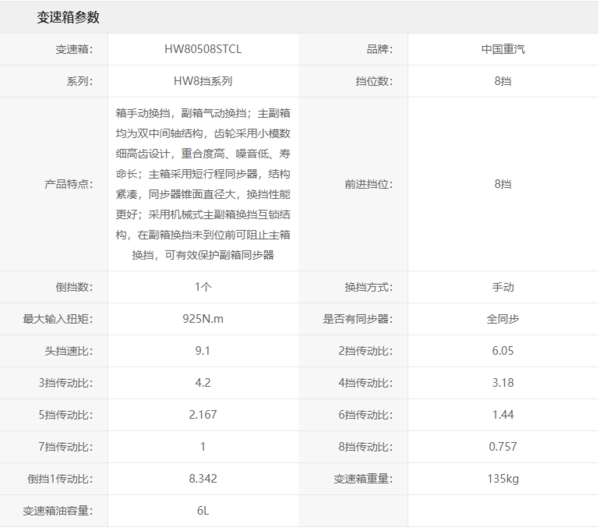
Task: Click the 5挡传动比: label
Action: (65, 415)
